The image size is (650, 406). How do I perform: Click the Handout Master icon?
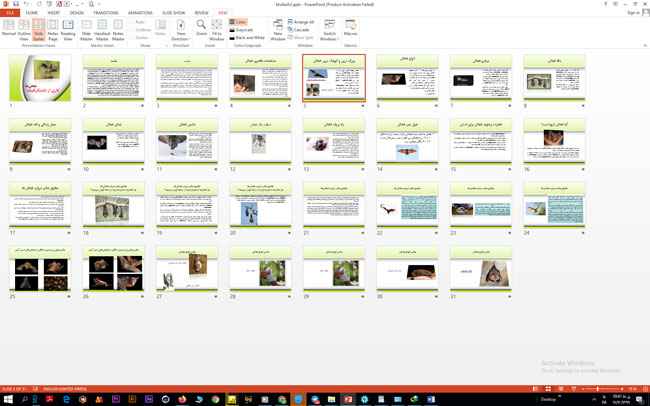(x=102, y=28)
